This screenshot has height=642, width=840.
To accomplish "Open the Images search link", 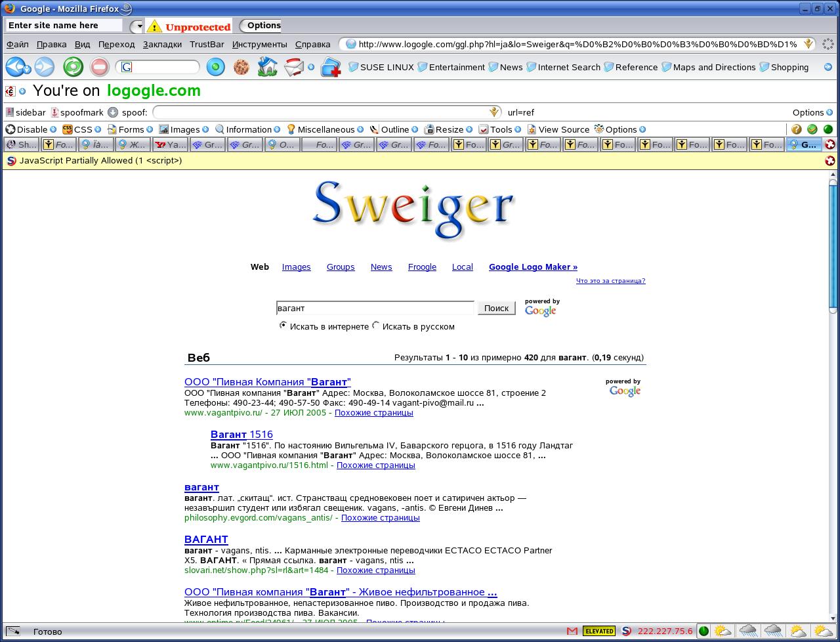I will [296, 267].
